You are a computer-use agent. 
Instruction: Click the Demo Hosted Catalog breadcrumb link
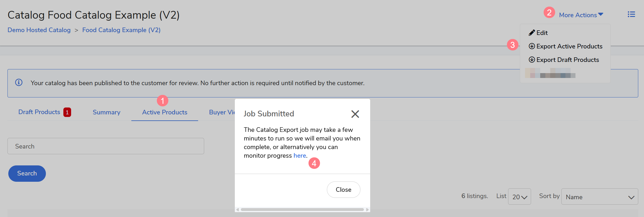(x=39, y=30)
